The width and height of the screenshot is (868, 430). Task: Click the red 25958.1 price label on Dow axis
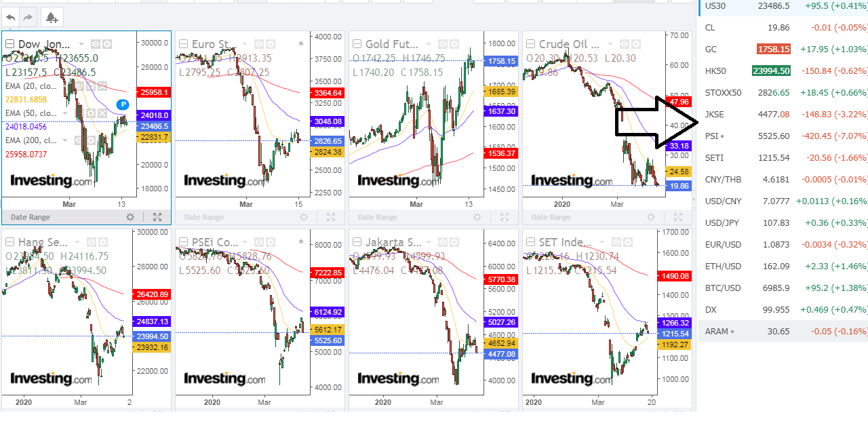tap(153, 92)
